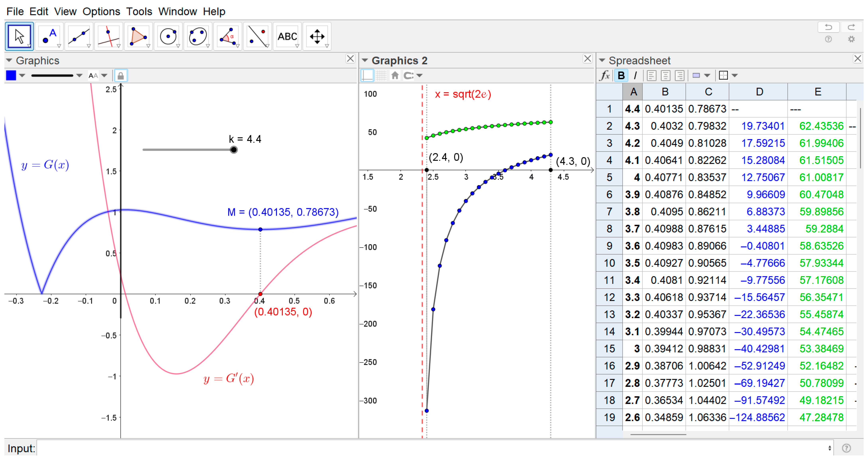The image size is (868, 461).
Task: Select the Move Graphics View tool
Action: click(317, 36)
